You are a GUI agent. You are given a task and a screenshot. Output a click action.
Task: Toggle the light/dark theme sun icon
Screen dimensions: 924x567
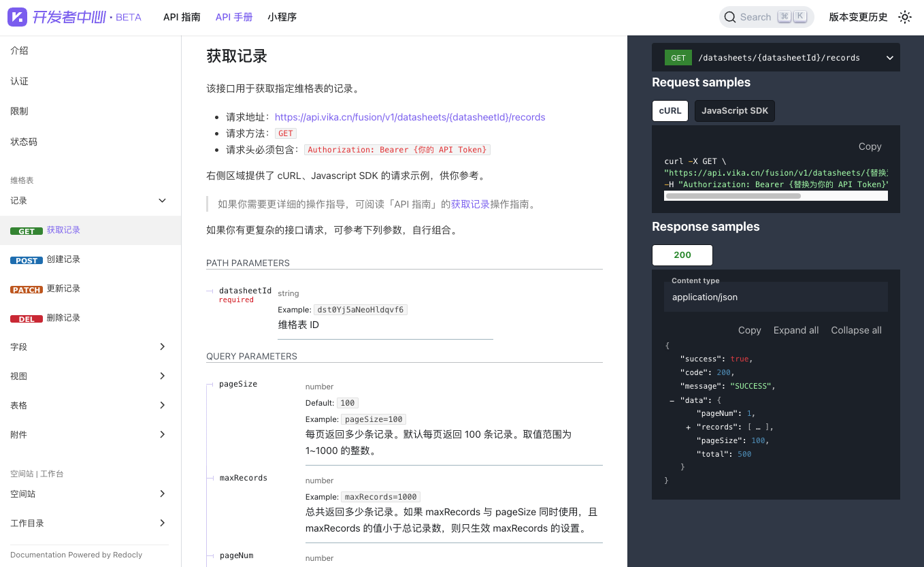click(904, 17)
